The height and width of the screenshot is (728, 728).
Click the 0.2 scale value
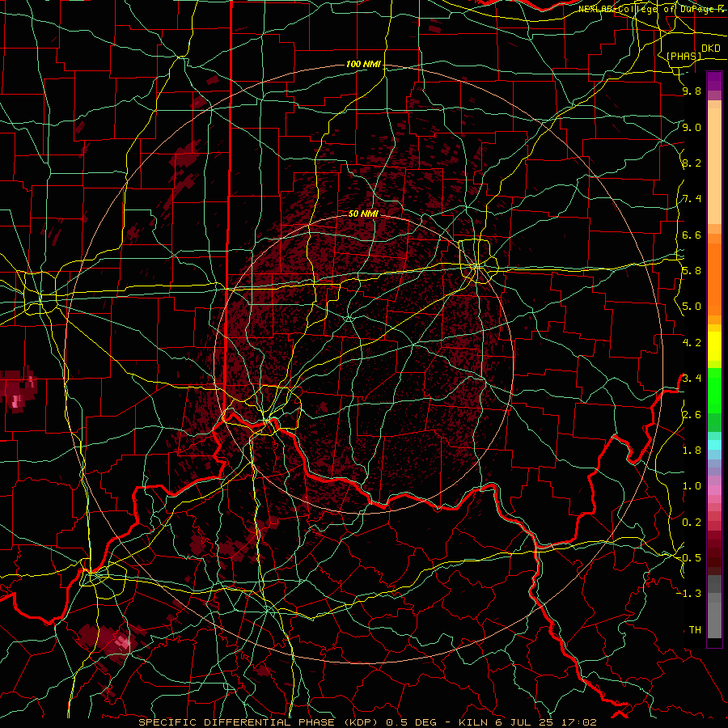pos(692,523)
